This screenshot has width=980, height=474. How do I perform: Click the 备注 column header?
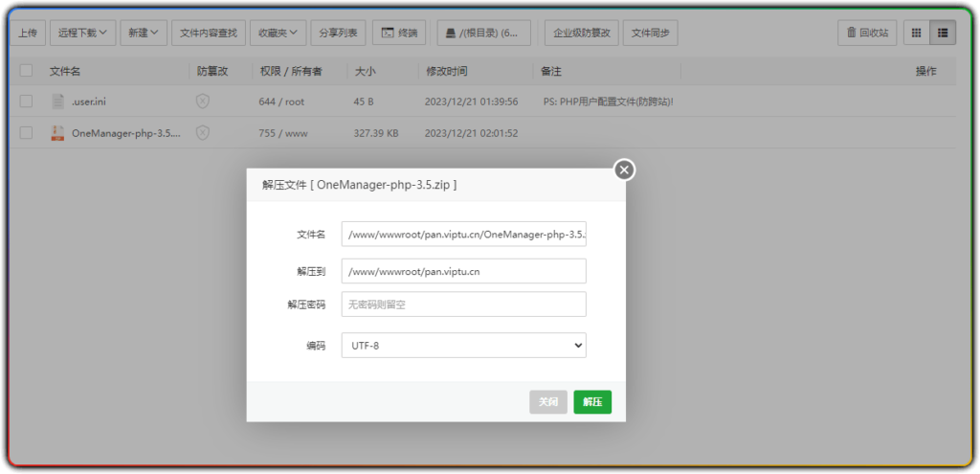550,71
